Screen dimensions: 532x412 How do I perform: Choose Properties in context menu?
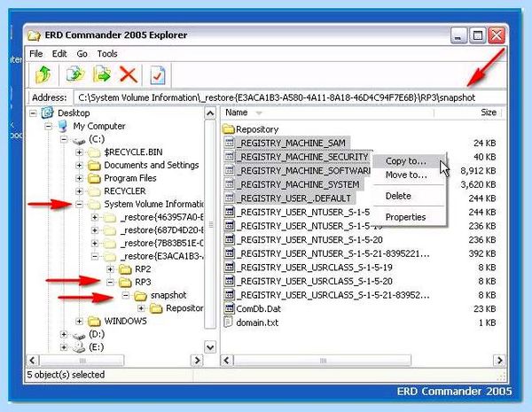409,217
